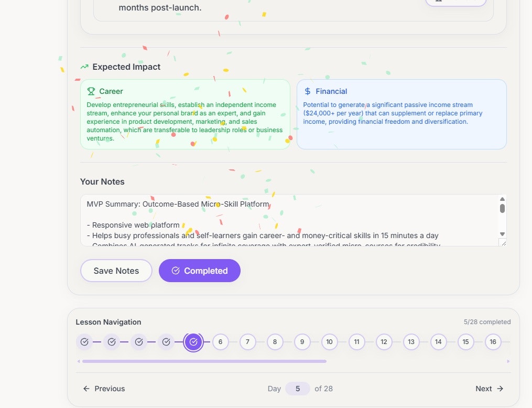Click inside the Your Notes text area

(x=288, y=220)
